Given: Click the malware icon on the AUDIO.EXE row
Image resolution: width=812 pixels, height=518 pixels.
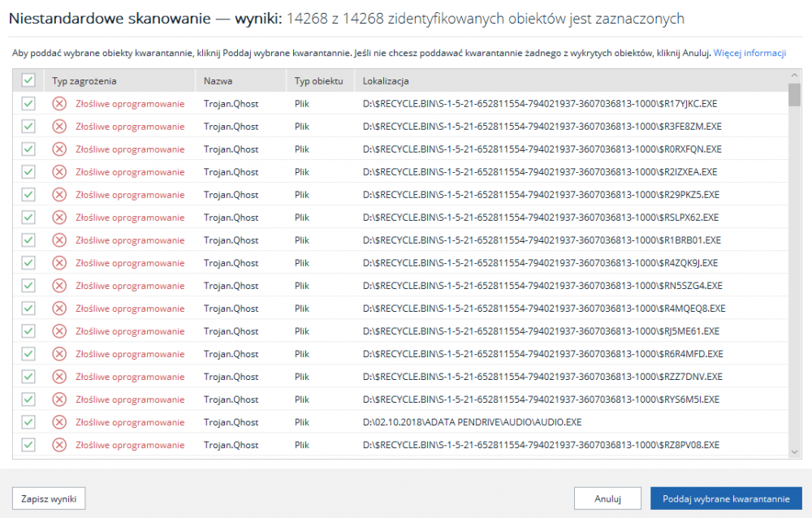Looking at the screenshot, I should coord(58,421).
